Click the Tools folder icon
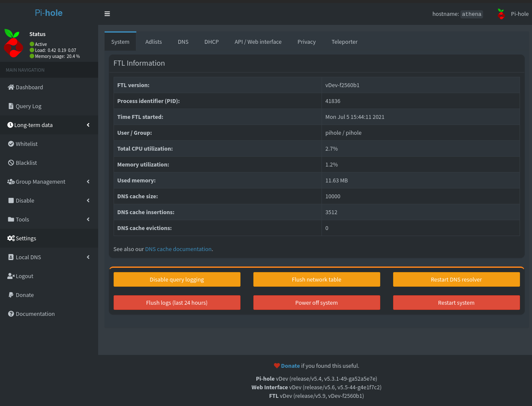Viewport: 532px width, 406px height. click(x=12, y=219)
